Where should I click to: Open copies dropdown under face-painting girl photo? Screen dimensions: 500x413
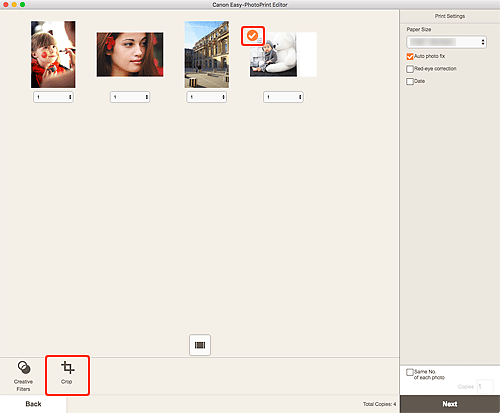coord(53,97)
